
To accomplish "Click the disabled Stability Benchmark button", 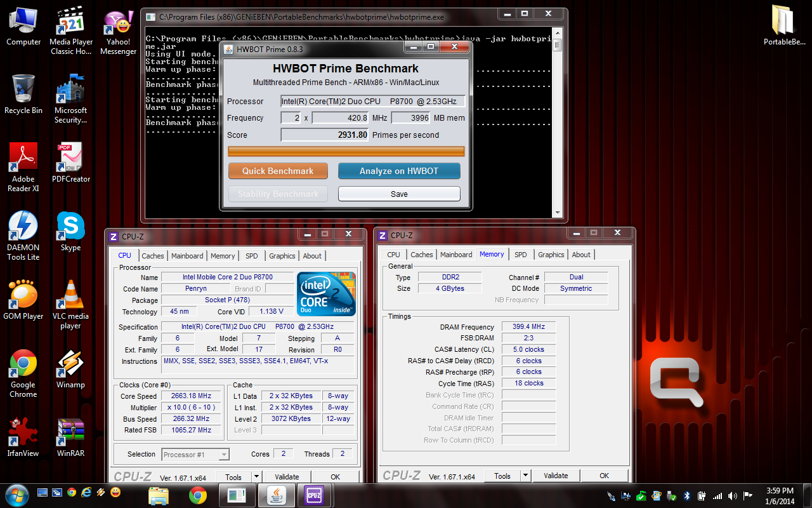I will 278,194.
